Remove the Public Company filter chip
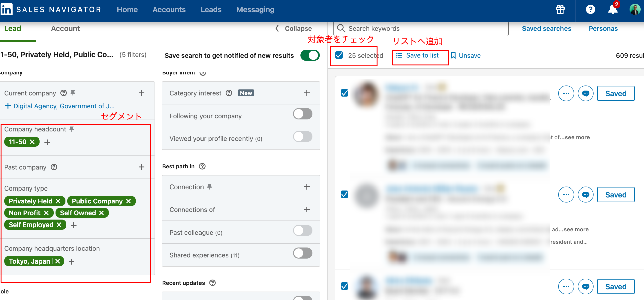The image size is (644, 300). click(x=128, y=201)
